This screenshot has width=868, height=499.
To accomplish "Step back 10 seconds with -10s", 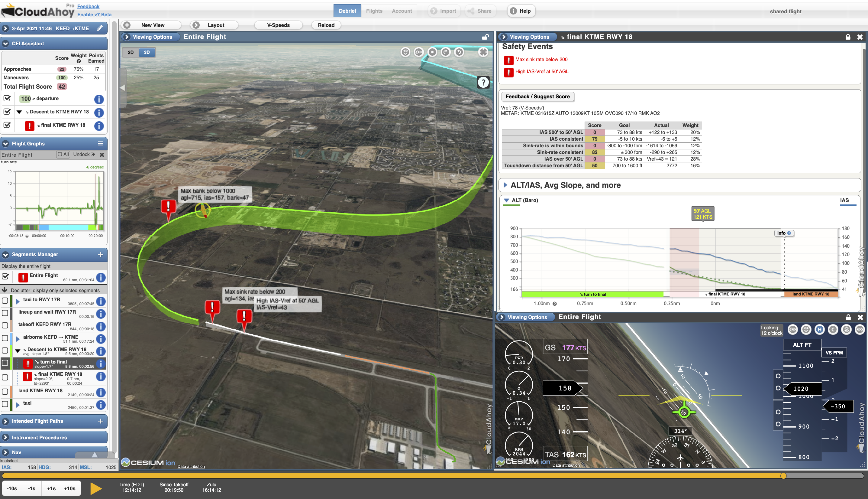I will pos(12,488).
